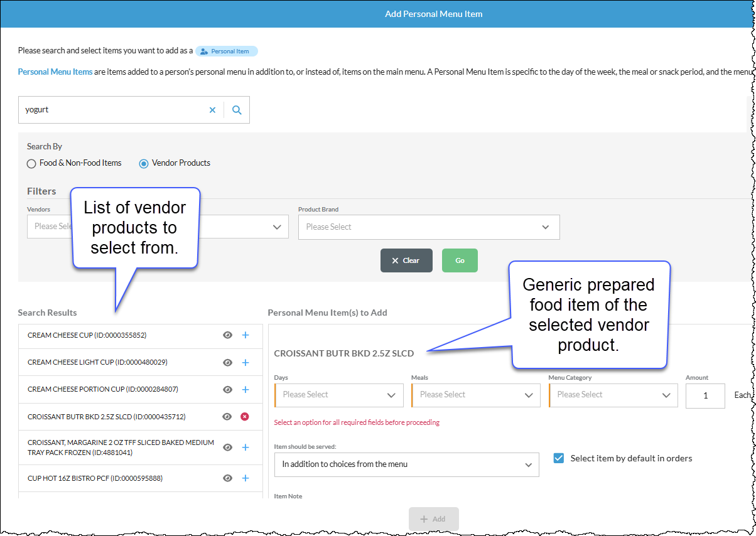Expand the Menu Category dropdown
756x536 pixels.
(x=613, y=395)
